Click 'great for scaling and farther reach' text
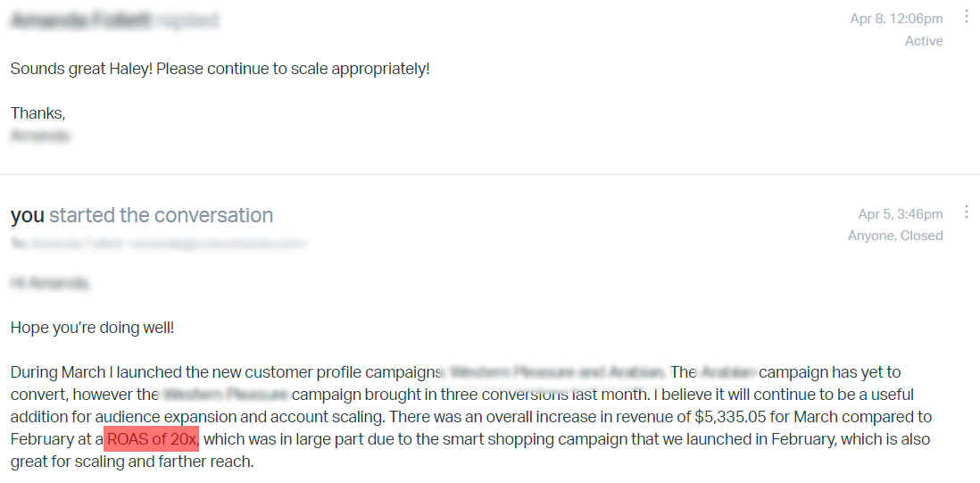 [x=132, y=462]
